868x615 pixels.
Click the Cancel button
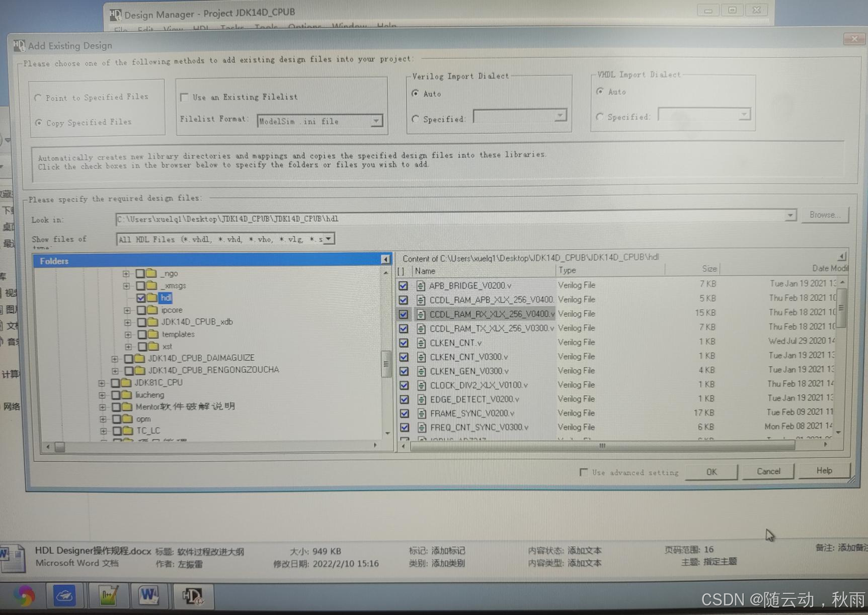768,472
